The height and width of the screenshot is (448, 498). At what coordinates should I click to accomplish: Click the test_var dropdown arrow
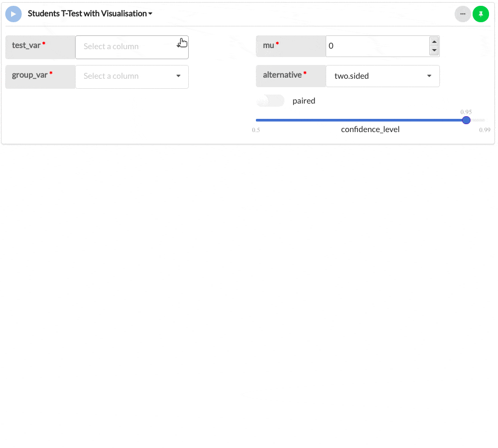coord(179,46)
